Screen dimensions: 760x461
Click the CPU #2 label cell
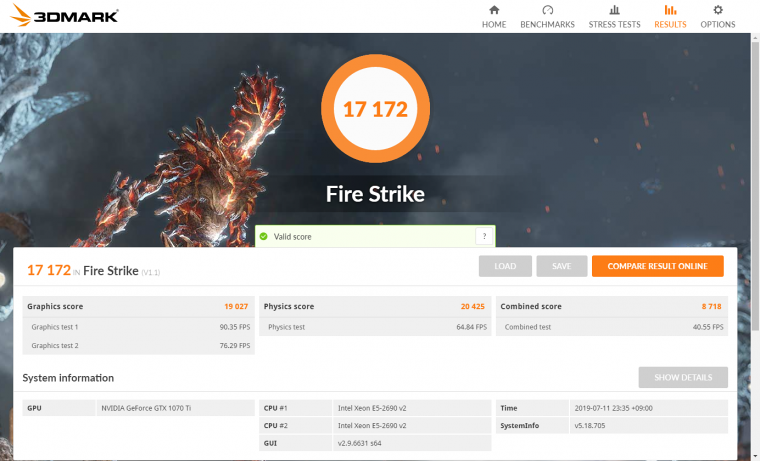[x=295, y=426]
